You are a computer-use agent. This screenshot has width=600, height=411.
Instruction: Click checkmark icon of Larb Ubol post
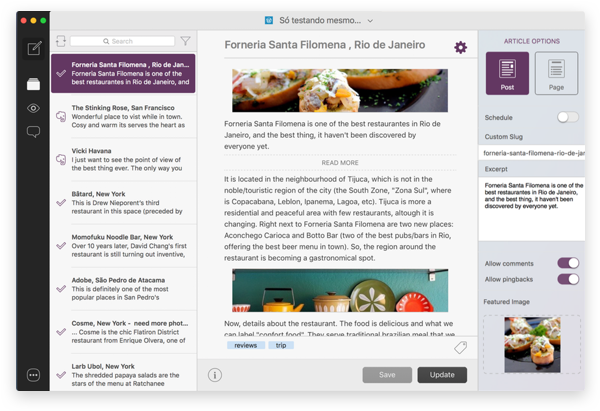[x=61, y=375]
